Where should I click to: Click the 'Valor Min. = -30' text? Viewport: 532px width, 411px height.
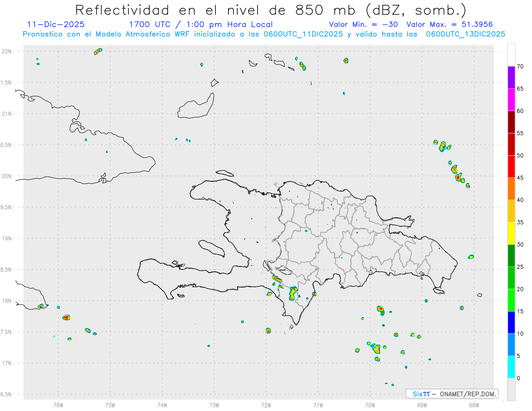(x=363, y=24)
